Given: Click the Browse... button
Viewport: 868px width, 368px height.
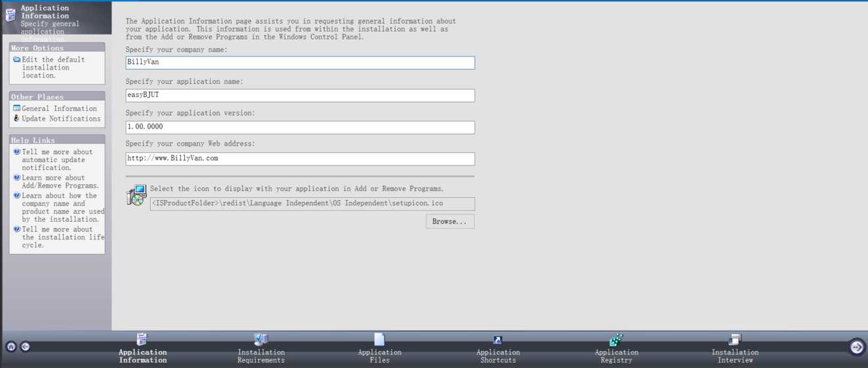Looking at the screenshot, I should (x=450, y=222).
